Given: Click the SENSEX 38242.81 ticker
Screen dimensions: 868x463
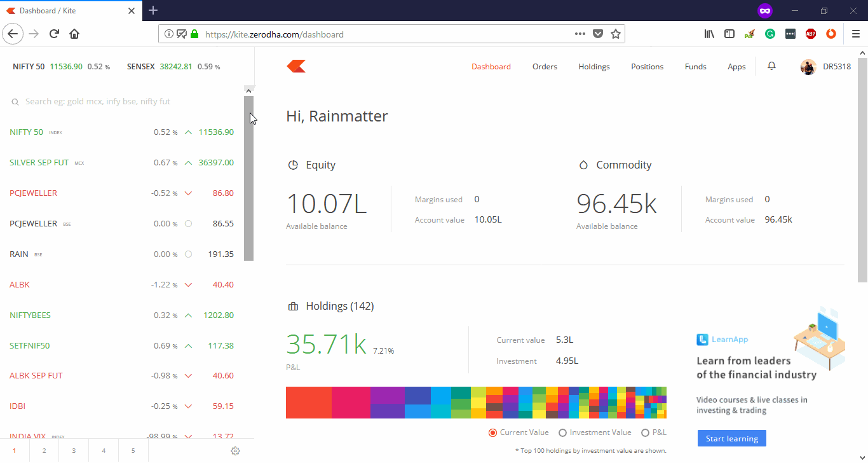Looking at the screenshot, I should tap(173, 66).
